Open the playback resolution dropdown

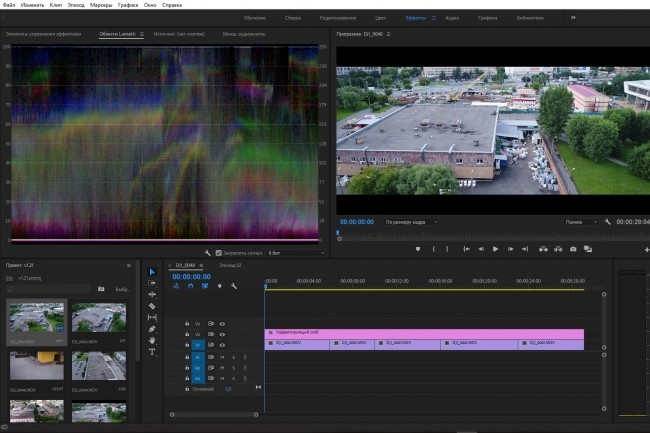(581, 222)
